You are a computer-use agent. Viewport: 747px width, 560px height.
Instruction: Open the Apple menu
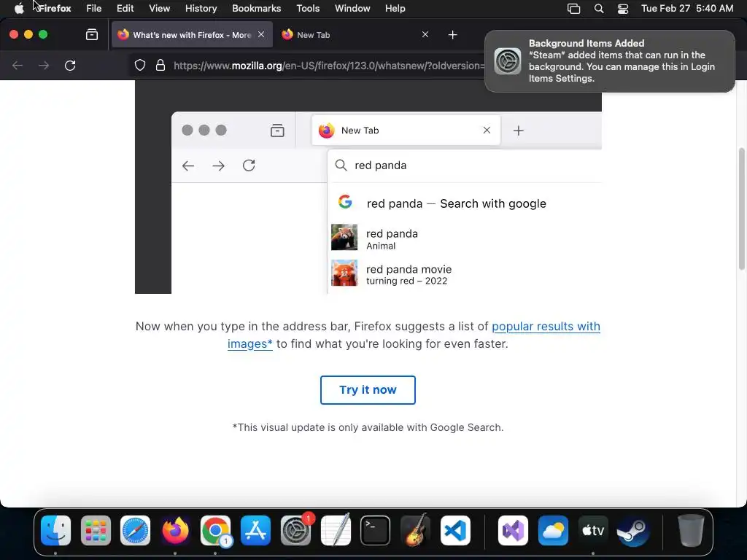click(19, 9)
